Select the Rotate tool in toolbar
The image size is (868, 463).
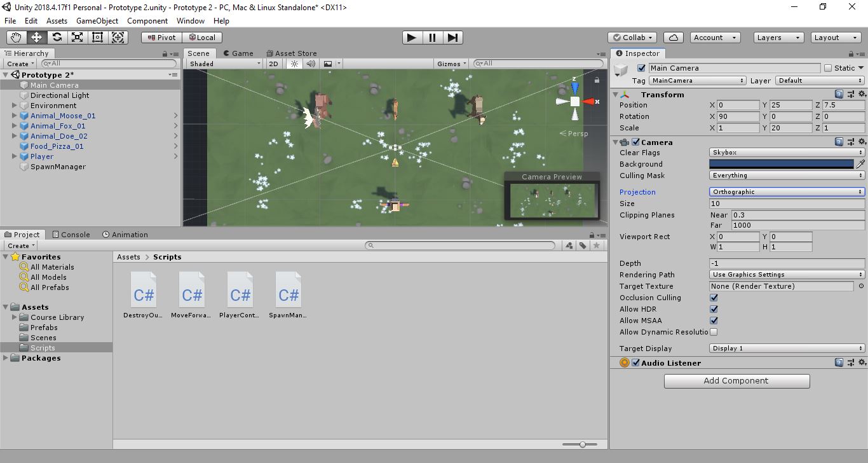57,38
